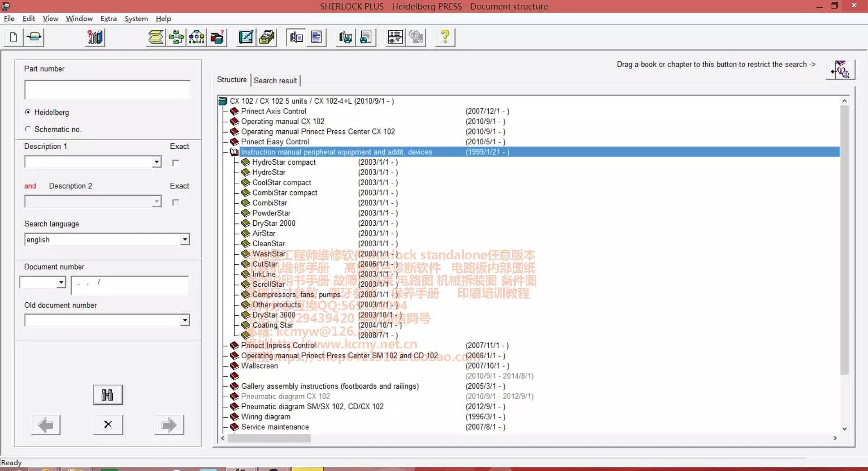Click the left arrow back button
The image size is (868, 471).
coord(46,425)
